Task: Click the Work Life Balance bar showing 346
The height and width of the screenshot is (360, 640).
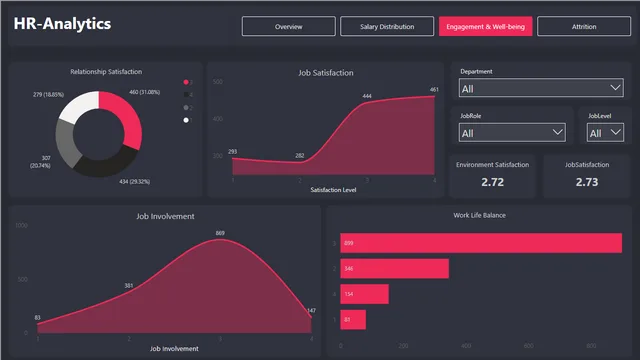Action: pyautogui.click(x=395, y=269)
